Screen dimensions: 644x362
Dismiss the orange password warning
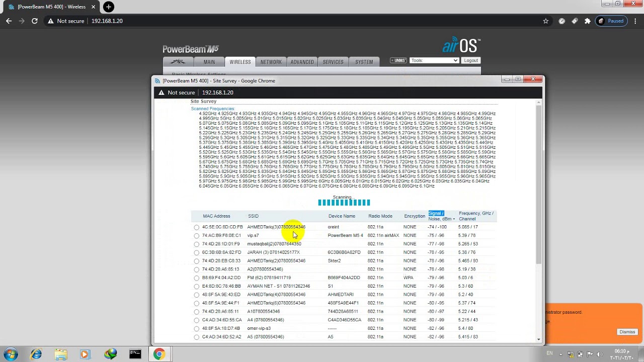tap(627, 332)
